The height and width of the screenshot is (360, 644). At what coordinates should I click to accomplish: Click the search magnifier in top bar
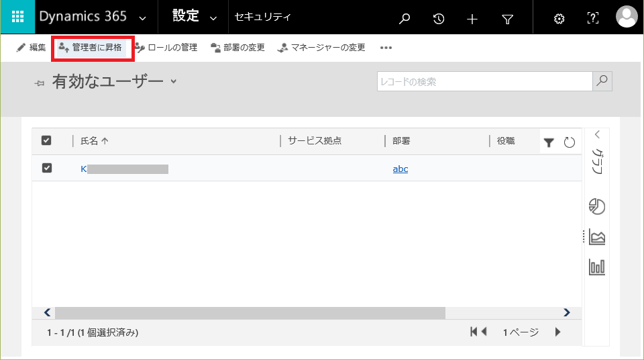[x=405, y=19]
